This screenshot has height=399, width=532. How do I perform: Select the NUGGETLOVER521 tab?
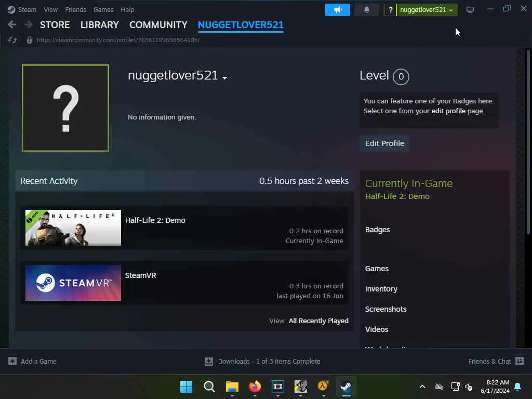pyautogui.click(x=241, y=25)
